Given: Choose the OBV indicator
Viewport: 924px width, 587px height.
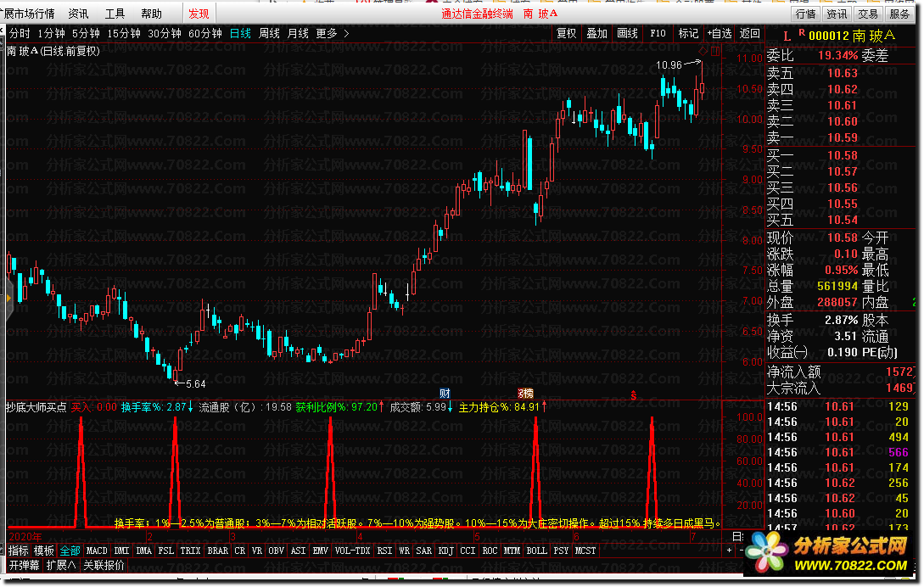Looking at the screenshot, I should (x=276, y=551).
